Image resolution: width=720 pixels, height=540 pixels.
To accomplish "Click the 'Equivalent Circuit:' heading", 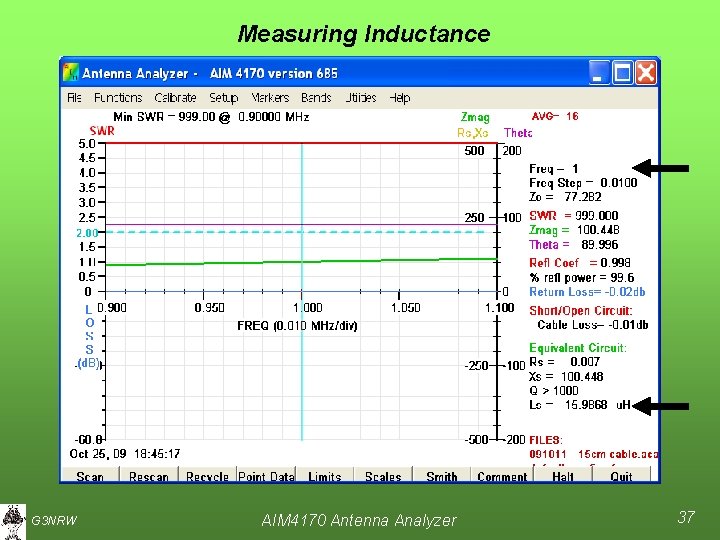I will pos(578,348).
